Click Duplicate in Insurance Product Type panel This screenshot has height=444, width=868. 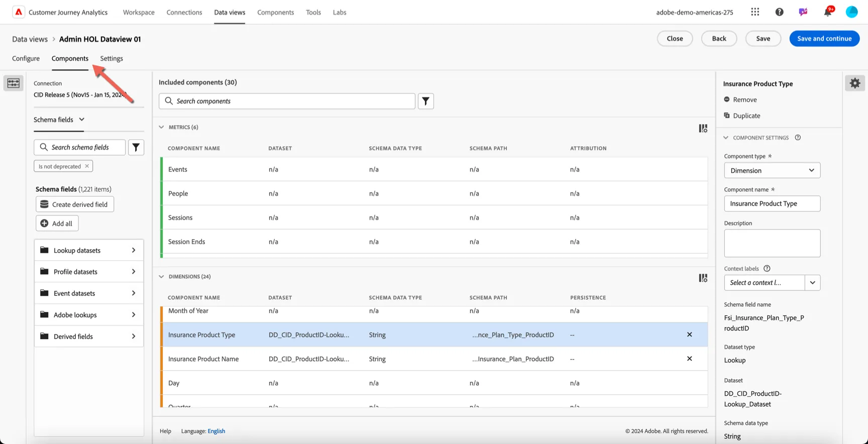[x=742, y=116]
